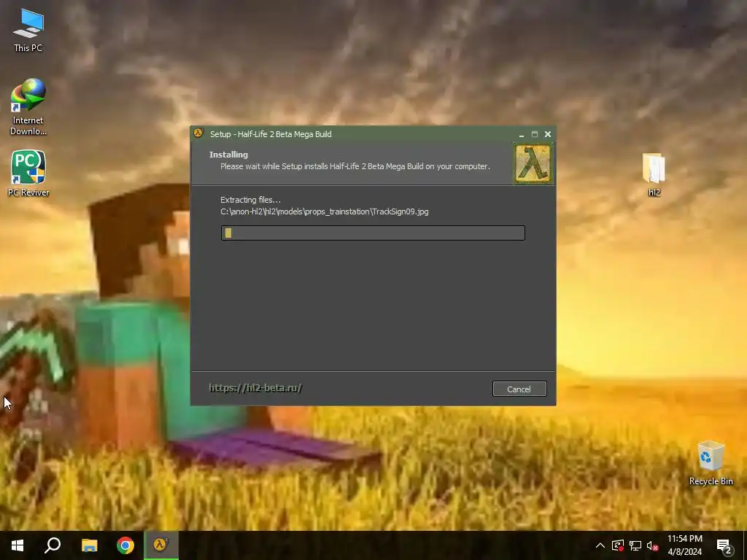Open the clock showing 11:54 PM
The width and height of the screenshot is (747, 560).
[684, 545]
